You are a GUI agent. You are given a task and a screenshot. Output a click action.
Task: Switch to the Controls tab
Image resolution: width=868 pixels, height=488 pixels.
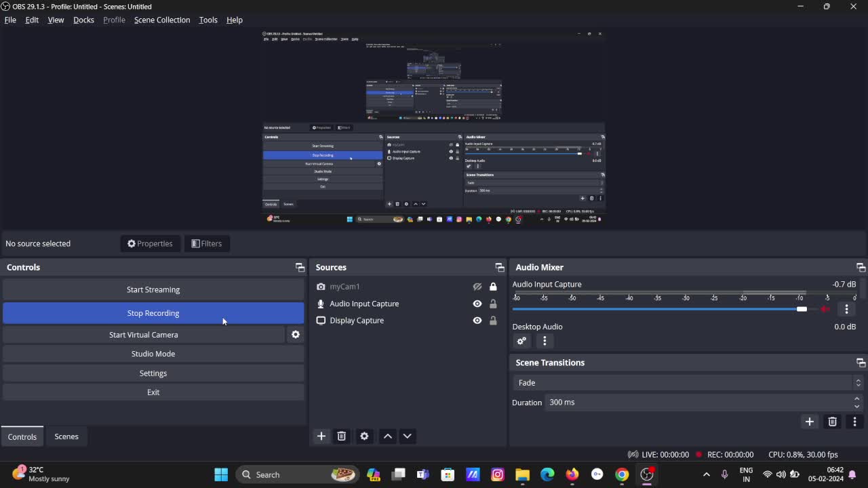point(22,436)
